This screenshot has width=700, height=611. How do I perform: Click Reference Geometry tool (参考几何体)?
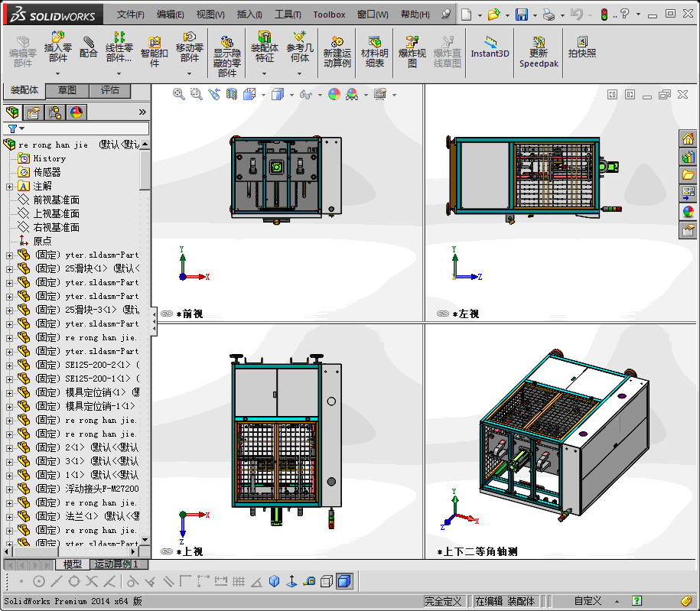300,47
